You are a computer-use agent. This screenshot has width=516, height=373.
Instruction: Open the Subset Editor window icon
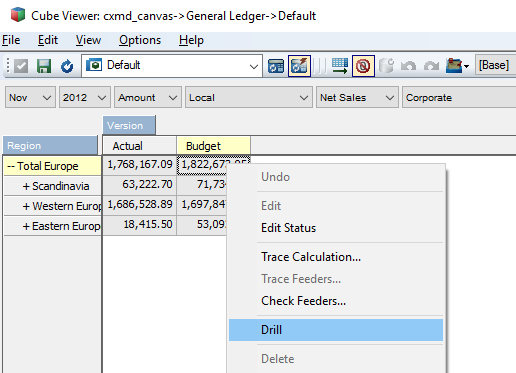[276, 66]
